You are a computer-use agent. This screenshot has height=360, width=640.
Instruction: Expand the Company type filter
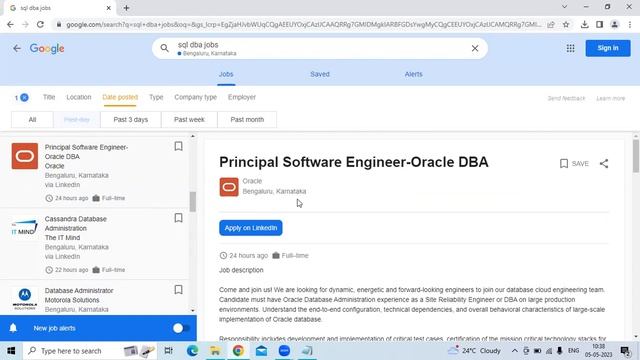click(x=196, y=97)
